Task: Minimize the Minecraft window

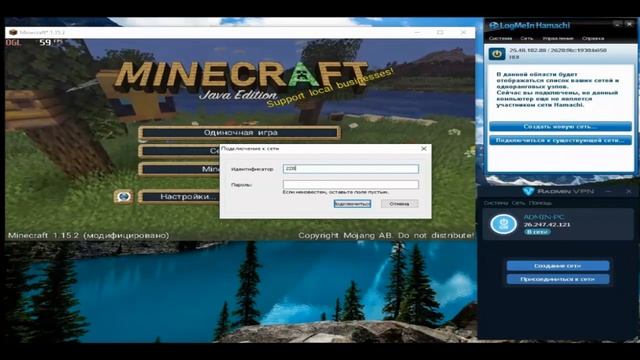Action: pos(417,32)
